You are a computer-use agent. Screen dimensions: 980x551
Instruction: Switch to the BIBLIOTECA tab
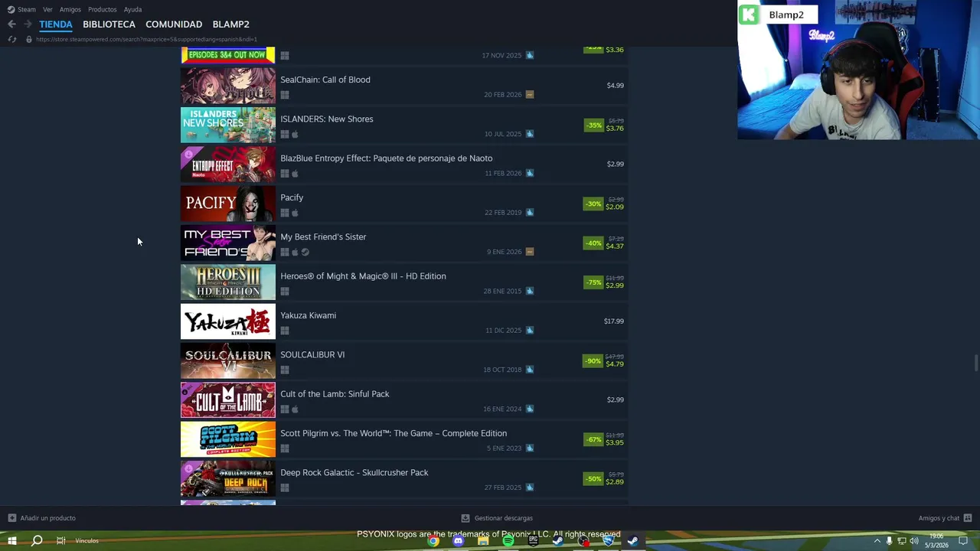point(109,24)
